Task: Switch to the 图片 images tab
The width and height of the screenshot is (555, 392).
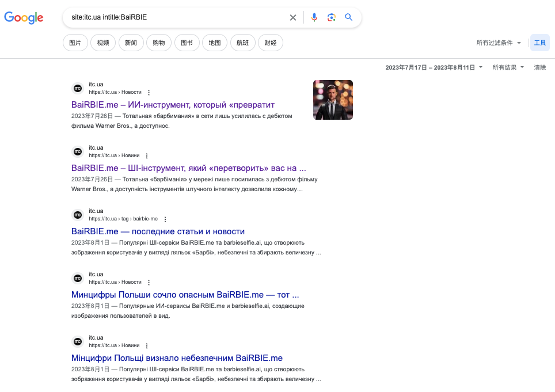Action: point(75,43)
